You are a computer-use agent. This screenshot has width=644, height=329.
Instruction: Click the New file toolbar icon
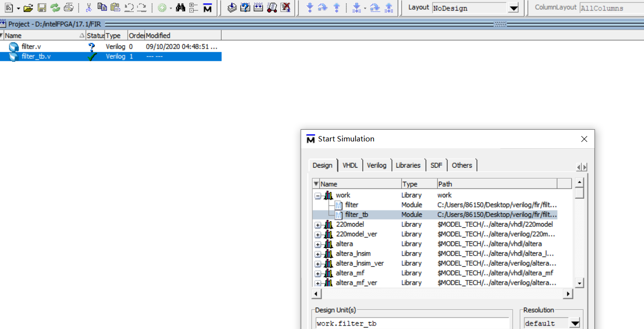point(9,8)
